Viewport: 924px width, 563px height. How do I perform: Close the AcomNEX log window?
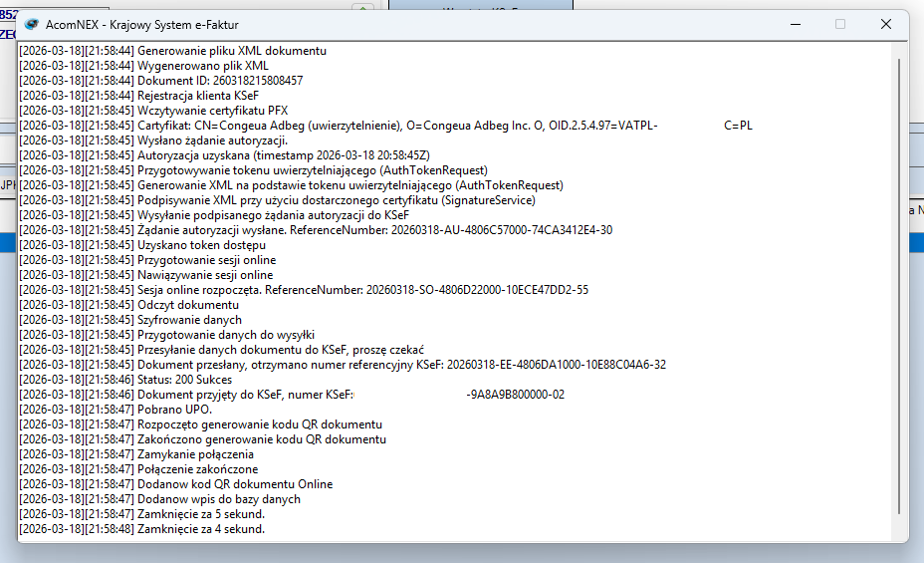885,24
